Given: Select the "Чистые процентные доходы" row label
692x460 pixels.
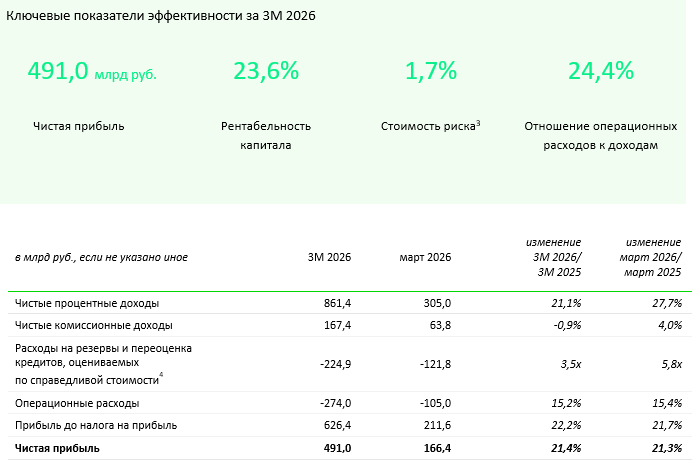Looking at the screenshot, I should [87, 302].
